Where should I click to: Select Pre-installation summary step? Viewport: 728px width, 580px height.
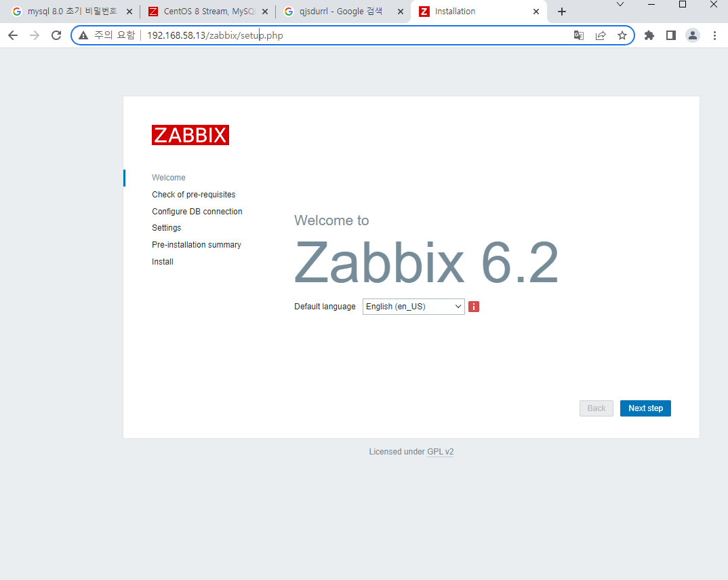197,245
